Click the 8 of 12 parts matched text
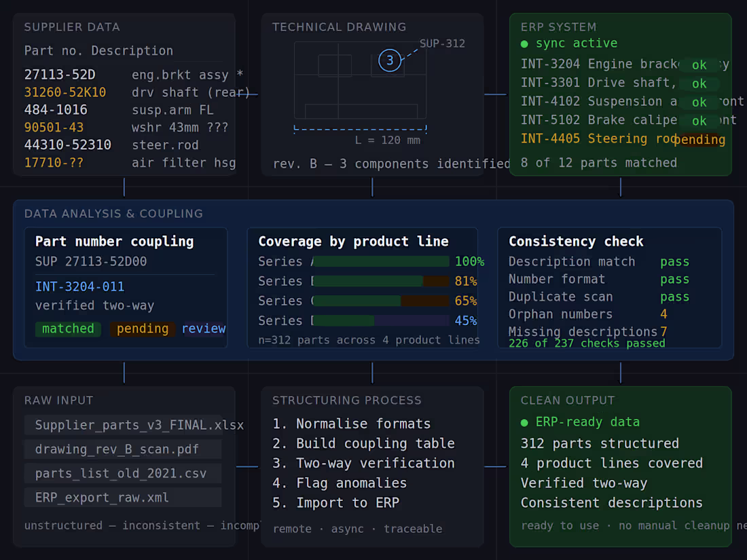 point(599,163)
